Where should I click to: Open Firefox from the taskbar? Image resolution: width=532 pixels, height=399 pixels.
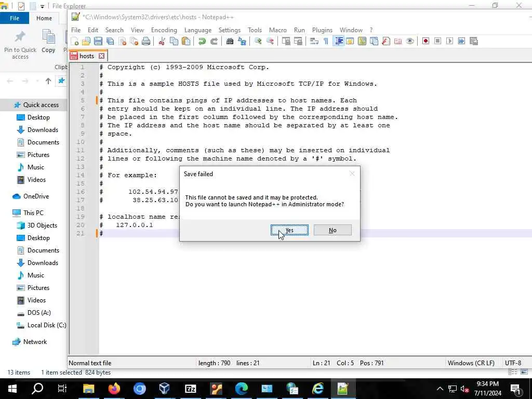(x=114, y=389)
